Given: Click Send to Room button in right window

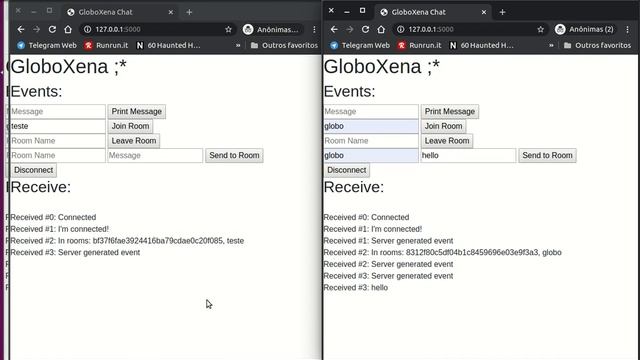Looking at the screenshot, I should [x=547, y=156].
